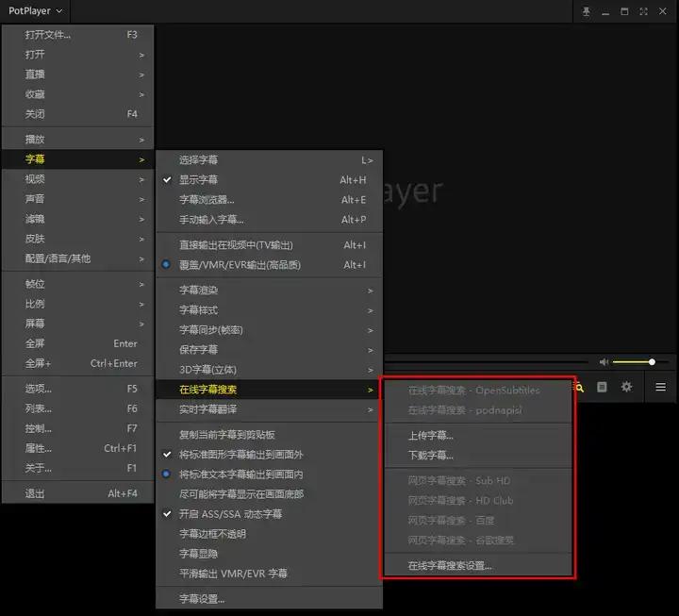Open the chapter/bookmark document icon
Screen dimensions: 679x616
point(602,387)
